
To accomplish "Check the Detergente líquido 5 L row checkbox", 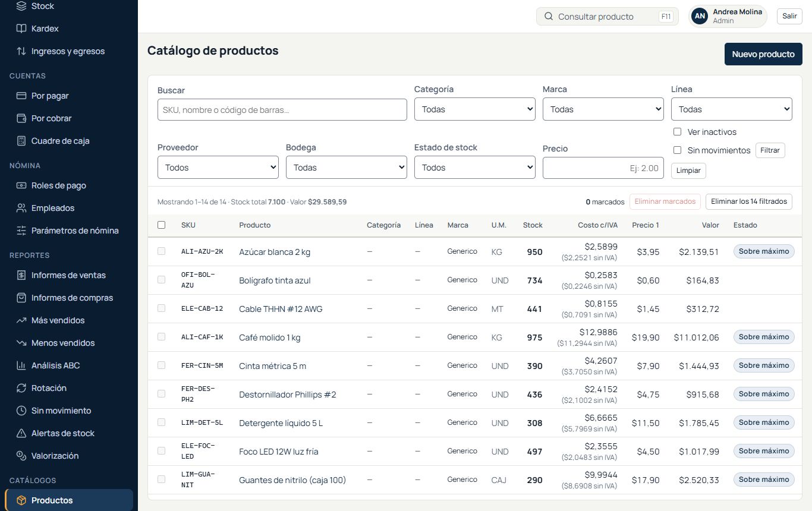I will pyautogui.click(x=161, y=422).
